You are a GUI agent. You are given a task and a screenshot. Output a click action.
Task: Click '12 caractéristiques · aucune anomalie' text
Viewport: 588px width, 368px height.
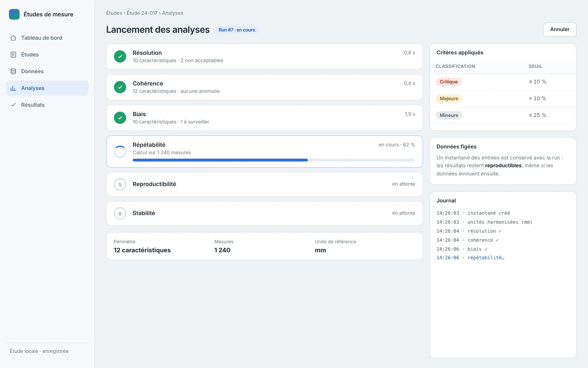(x=176, y=91)
